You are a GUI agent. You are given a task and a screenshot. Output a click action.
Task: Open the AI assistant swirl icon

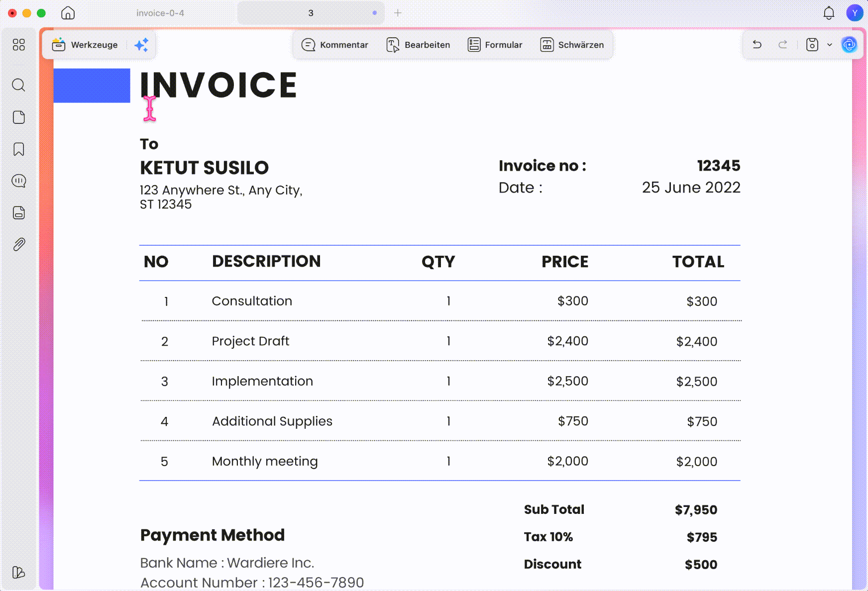[x=849, y=45]
